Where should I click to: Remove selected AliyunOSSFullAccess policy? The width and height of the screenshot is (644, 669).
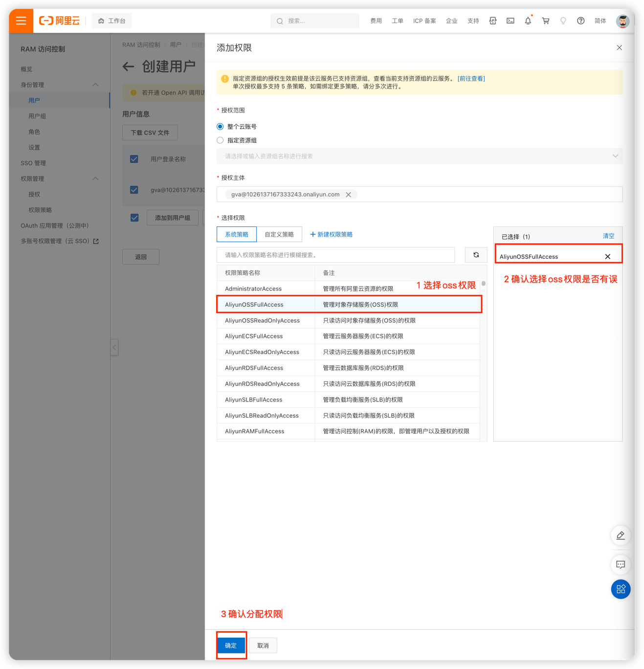pos(607,257)
